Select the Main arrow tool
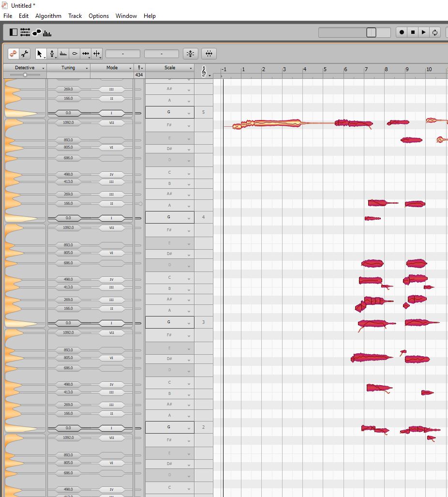This screenshot has height=497, width=448. pos(40,54)
